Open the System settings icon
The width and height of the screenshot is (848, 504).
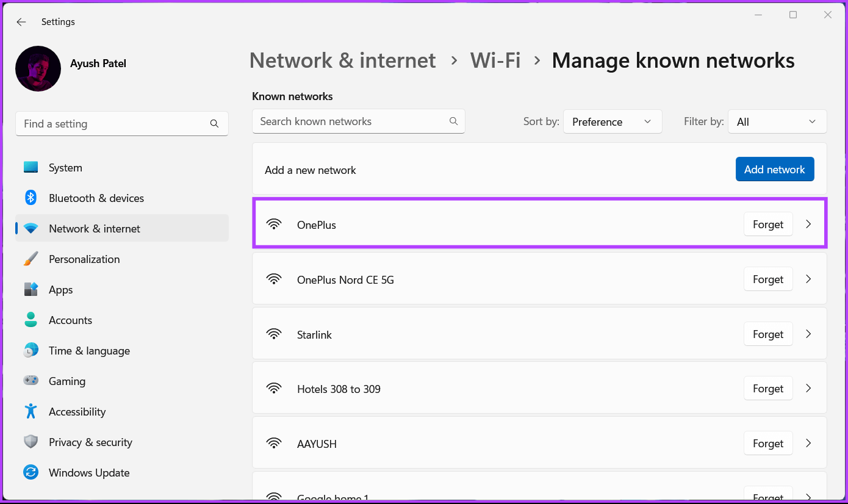click(x=31, y=167)
